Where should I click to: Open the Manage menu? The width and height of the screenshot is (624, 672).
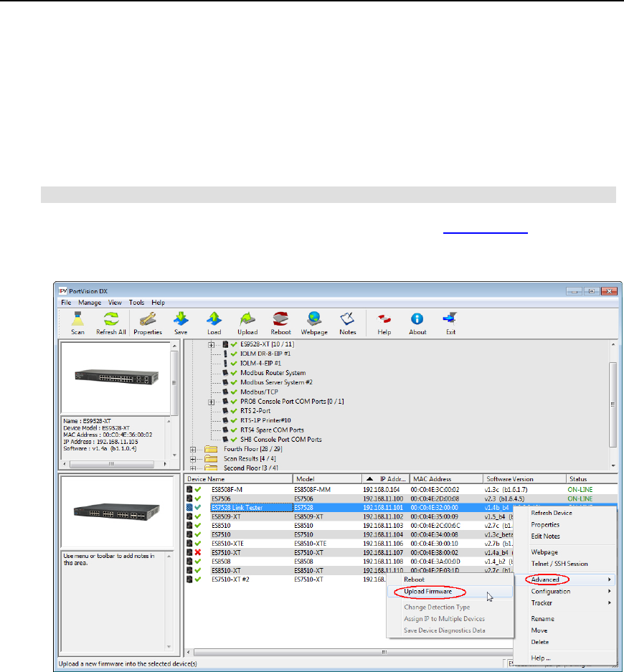tap(90, 303)
